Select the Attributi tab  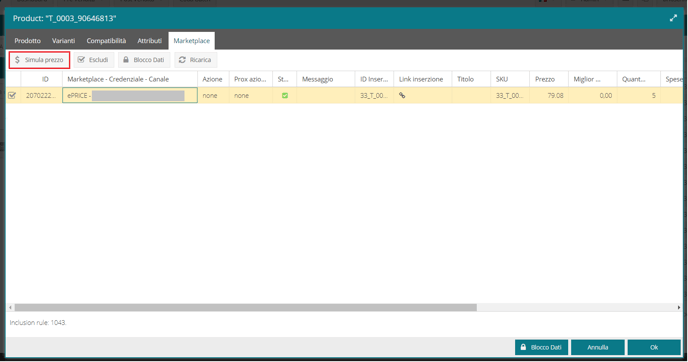tap(150, 40)
